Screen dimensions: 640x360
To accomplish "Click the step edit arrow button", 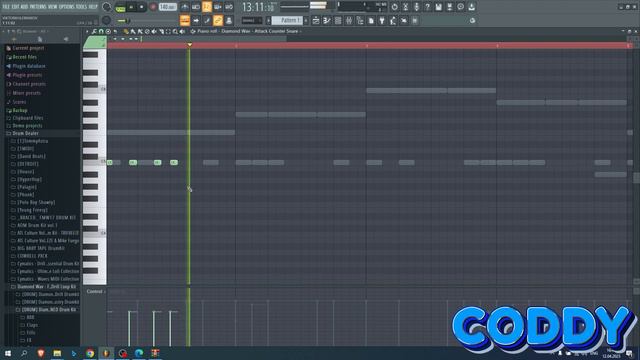I will (x=196, y=20).
